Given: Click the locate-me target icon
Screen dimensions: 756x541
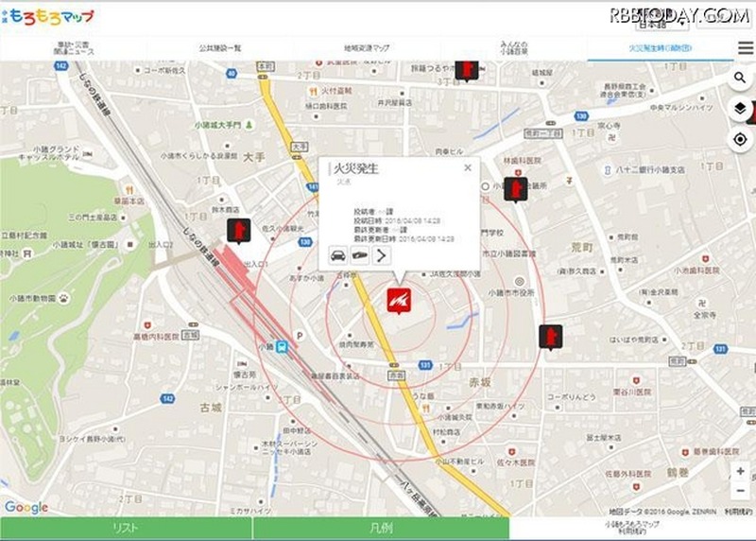Looking at the screenshot, I should [x=741, y=140].
